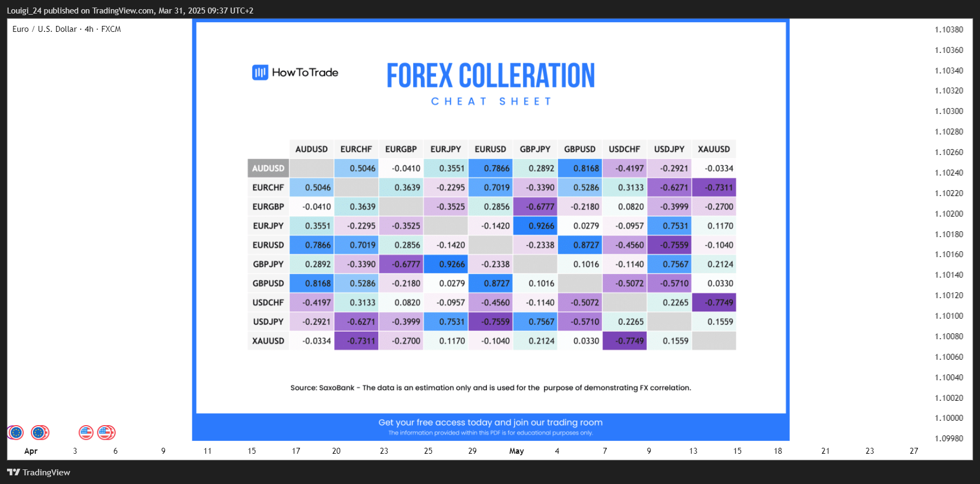Click the single US flag event icon

pos(86,433)
